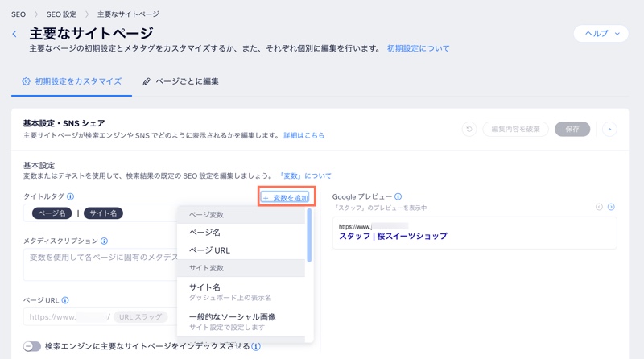Click the スタッフ | 桜スイーツショップ preview title
Viewport: 644px width, 359px height.
pos(393,236)
